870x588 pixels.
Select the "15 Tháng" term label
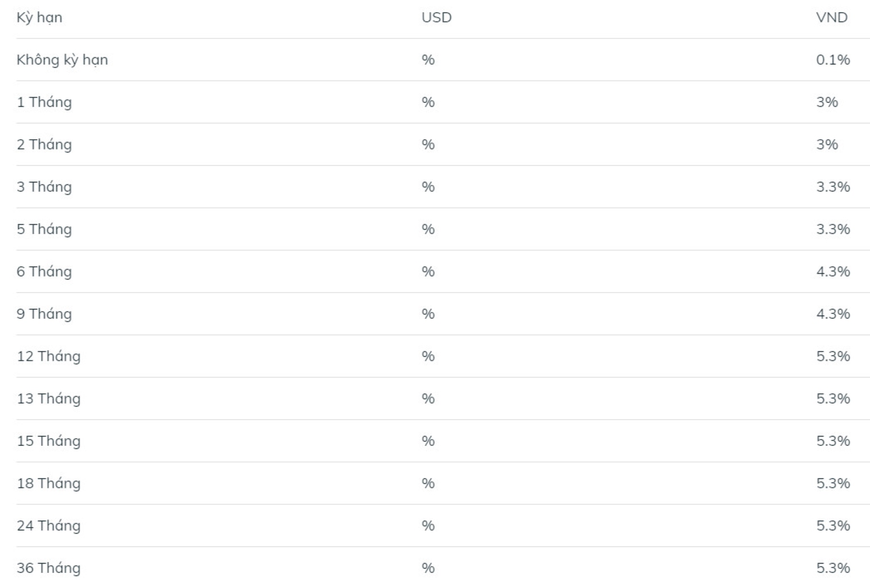[x=48, y=441]
